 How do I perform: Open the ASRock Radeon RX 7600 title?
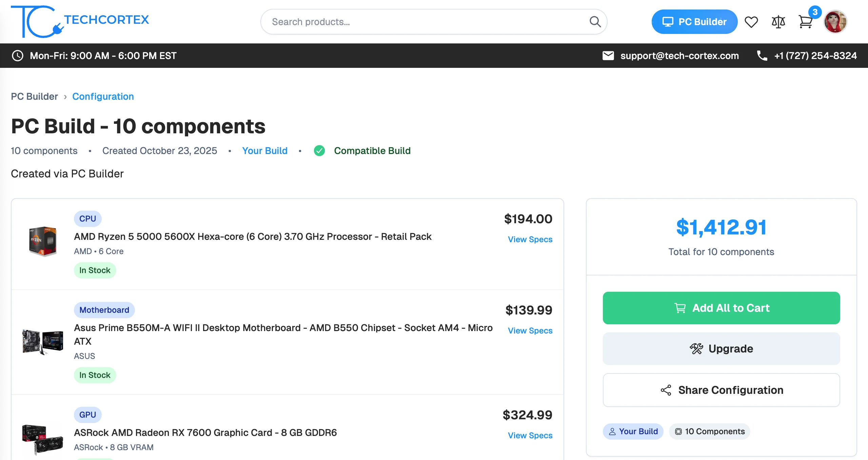click(x=205, y=433)
